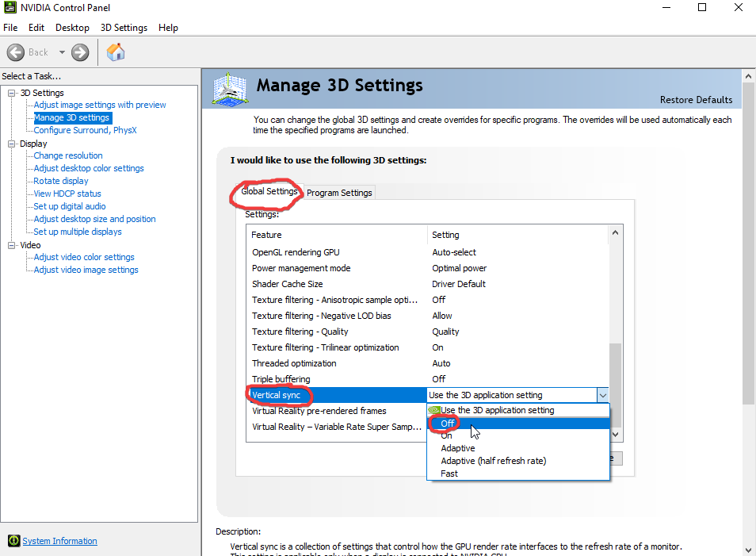Click settings list scroll up arrow
The width and height of the screenshot is (756, 556).
pyautogui.click(x=615, y=232)
